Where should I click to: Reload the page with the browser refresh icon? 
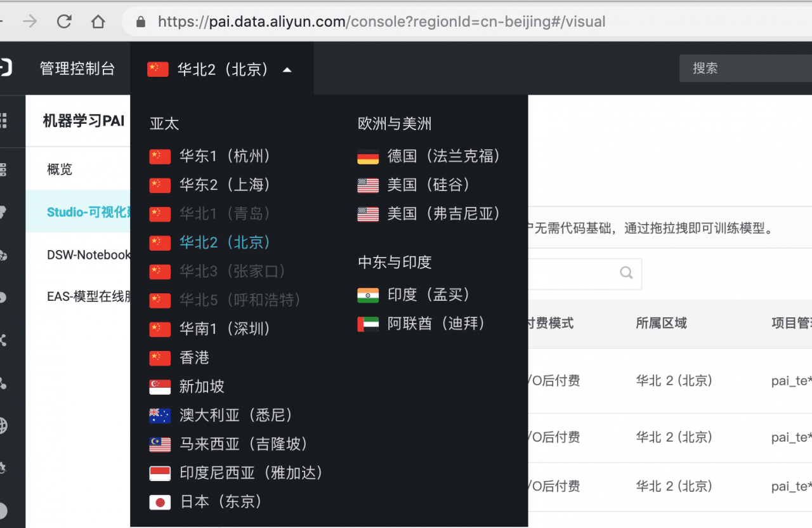(x=64, y=22)
